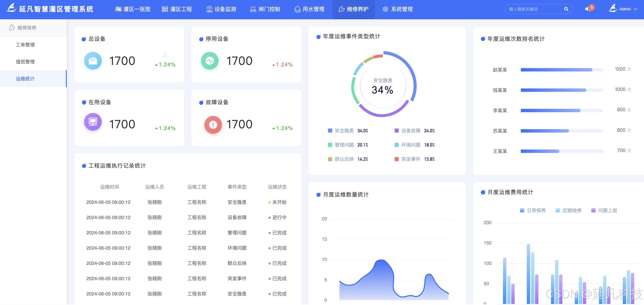This screenshot has width=644, height=305.
Task: Click 李某某 ranking progress bar
Action: [x=562, y=111]
